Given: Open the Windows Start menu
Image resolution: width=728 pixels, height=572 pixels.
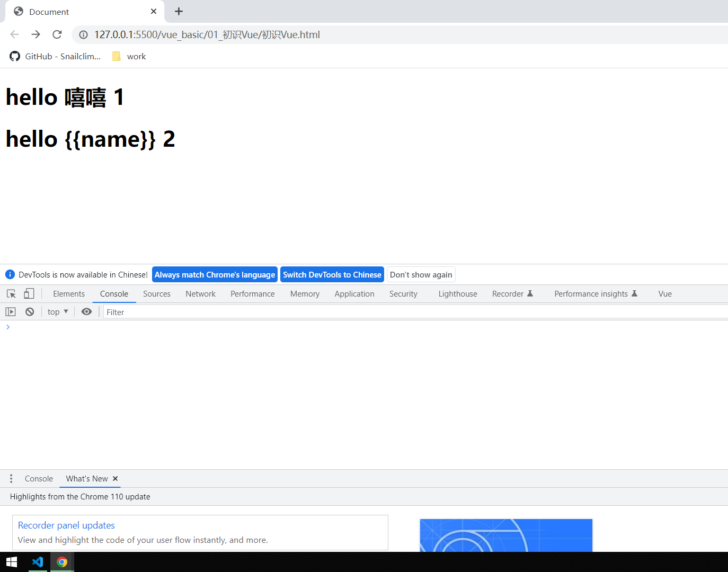Looking at the screenshot, I should point(12,562).
